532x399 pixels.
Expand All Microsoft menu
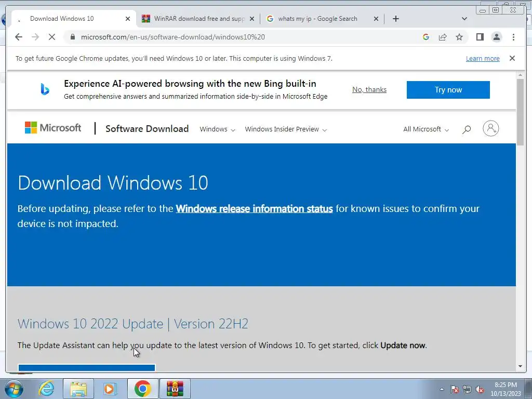pos(426,129)
